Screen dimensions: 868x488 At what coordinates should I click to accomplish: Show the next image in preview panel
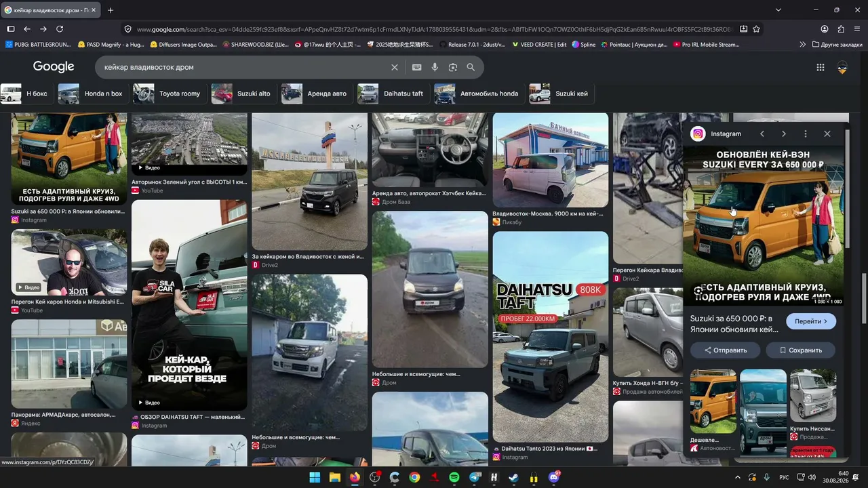coord(784,134)
